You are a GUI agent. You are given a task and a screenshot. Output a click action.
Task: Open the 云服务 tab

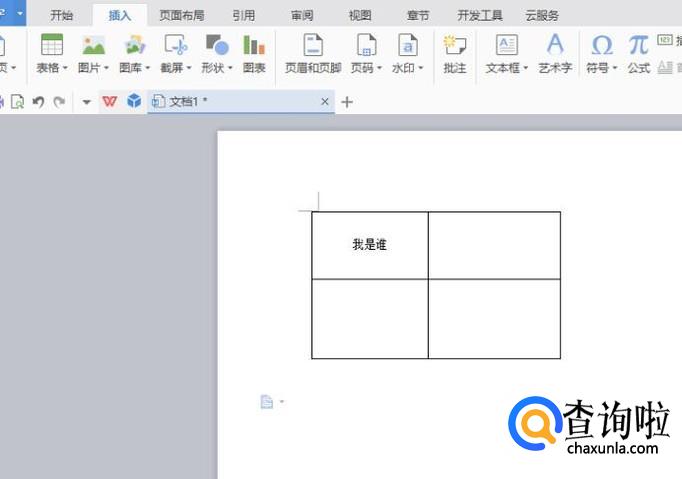click(x=542, y=16)
